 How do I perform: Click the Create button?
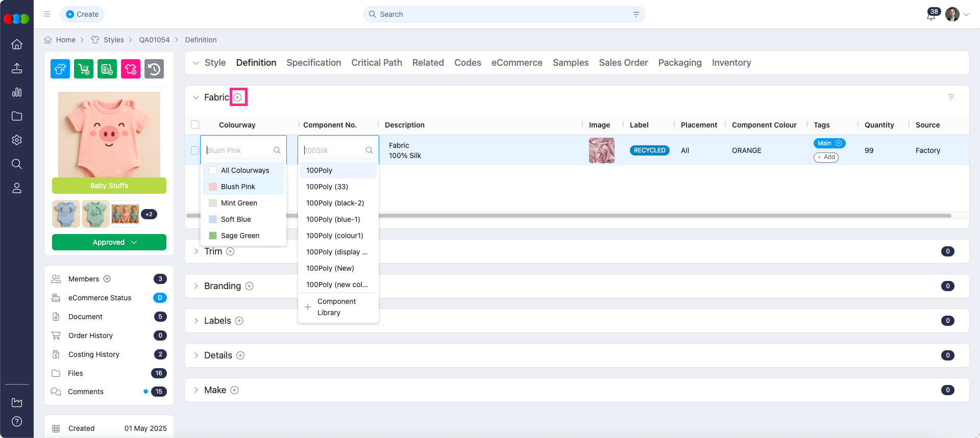(x=82, y=14)
